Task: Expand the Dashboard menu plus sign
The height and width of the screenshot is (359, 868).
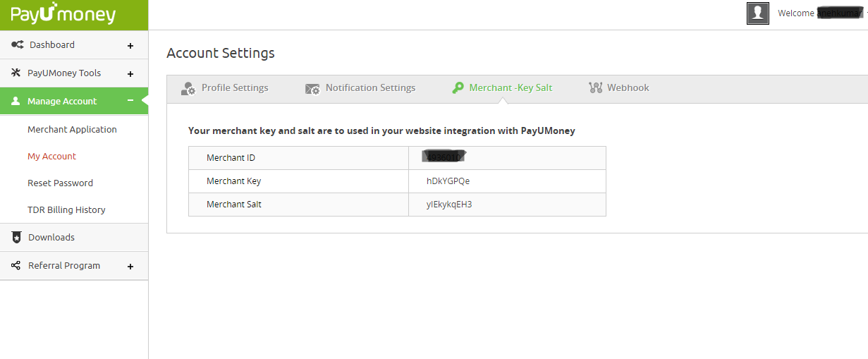Action: (x=130, y=46)
